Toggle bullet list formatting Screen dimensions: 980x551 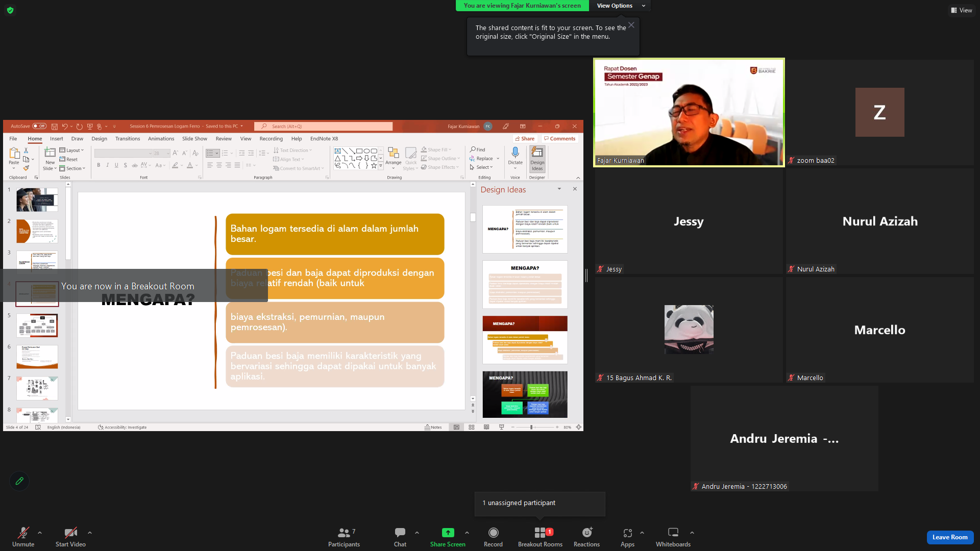click(x=210, y=153)
